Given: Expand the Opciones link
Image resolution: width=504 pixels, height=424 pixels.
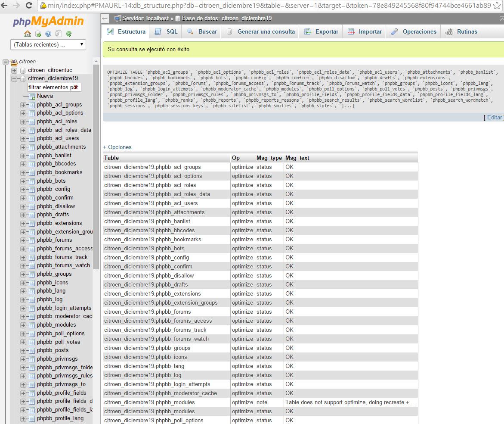Looking at the screenshot, I should (117, 147).
